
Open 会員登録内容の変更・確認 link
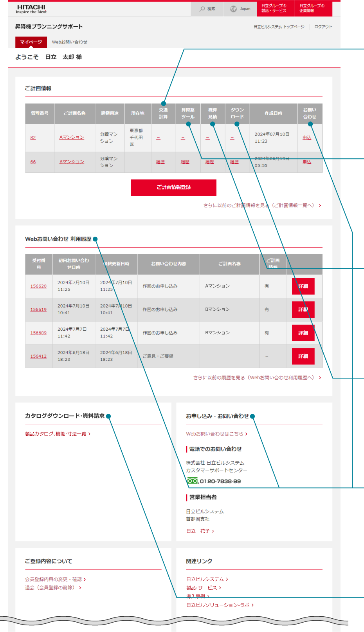55,579
